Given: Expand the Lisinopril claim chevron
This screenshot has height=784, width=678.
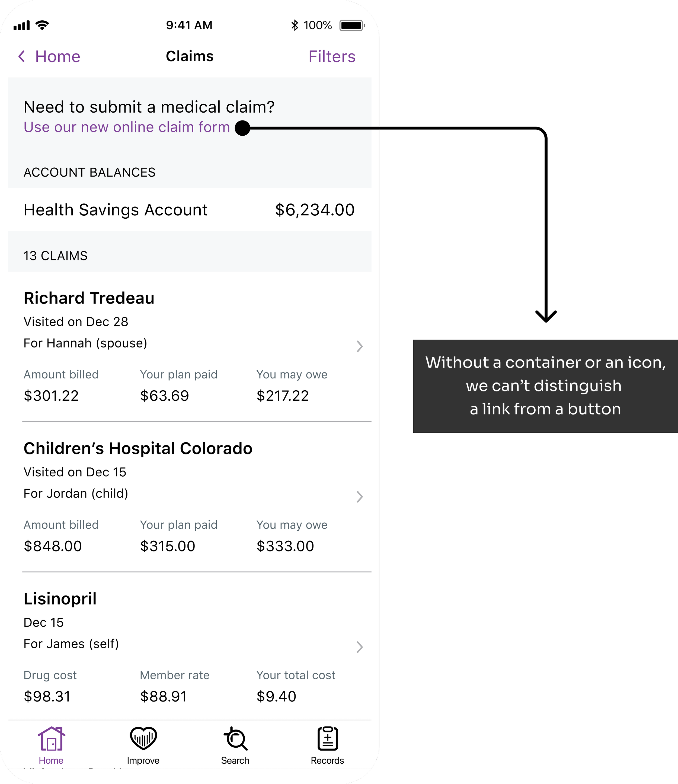Looking at the screenshot, I should tap(359, 647).
